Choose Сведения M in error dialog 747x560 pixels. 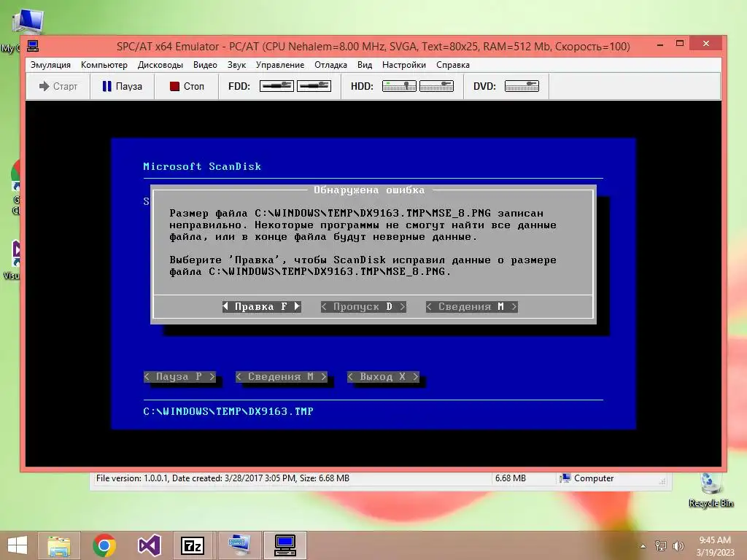coord(472,307)
